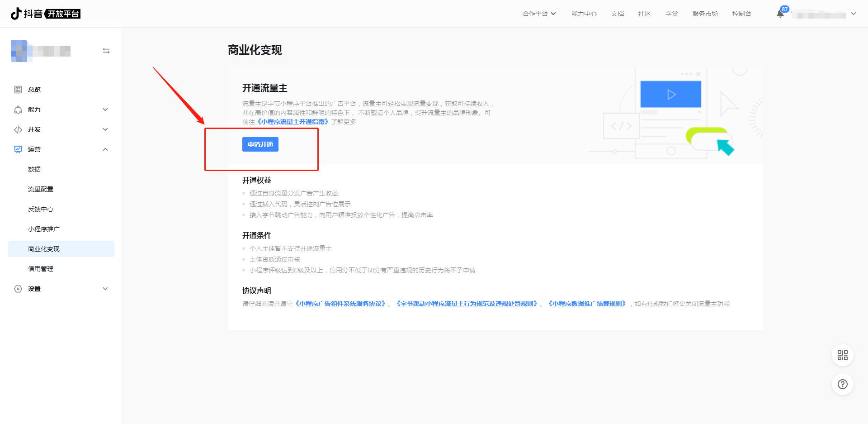Click the 开发 code icon in sidebar
Screen dimensions: 868x424
(18, 129)
